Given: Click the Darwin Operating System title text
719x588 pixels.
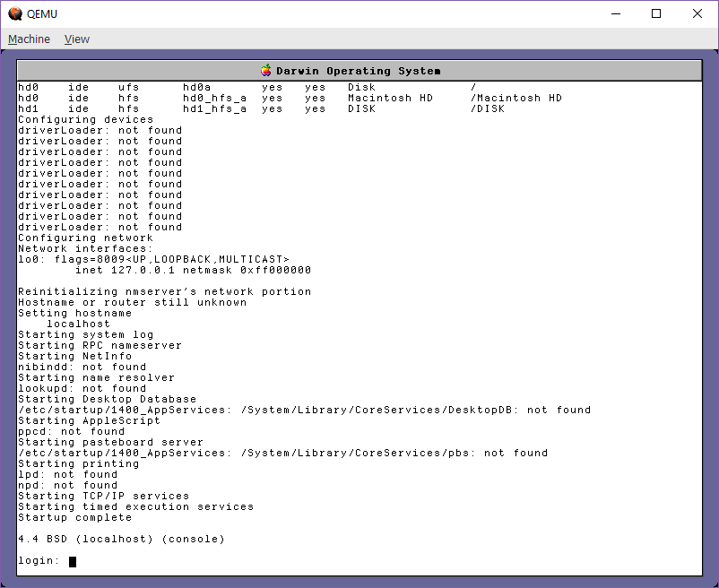Looking at the screenshot, I should [x=359, y=71].
